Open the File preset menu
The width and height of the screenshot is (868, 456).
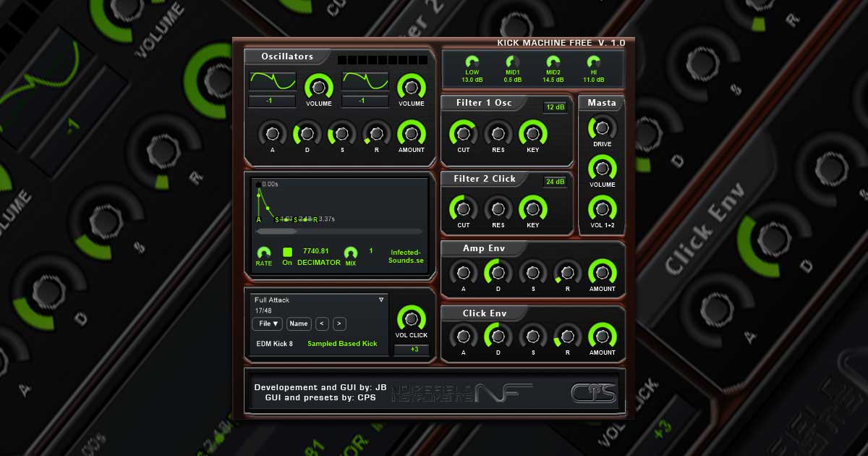coord(267,324)
